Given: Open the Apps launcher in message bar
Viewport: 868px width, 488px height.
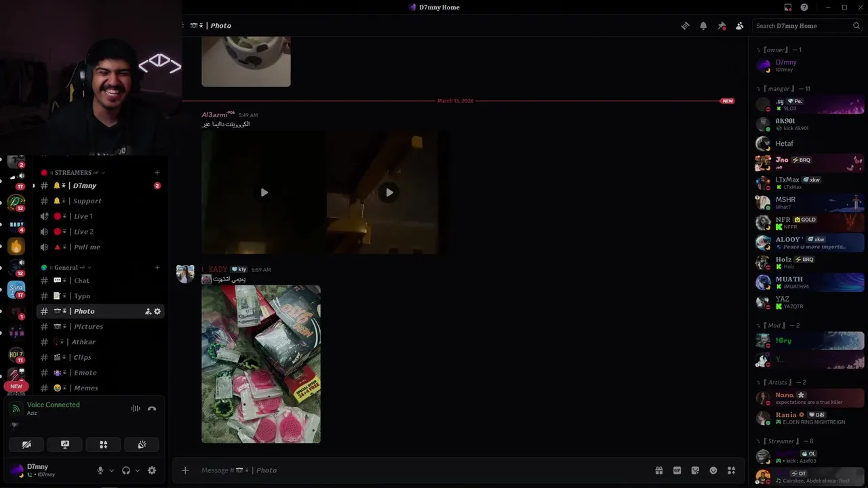Looking at the screenshot, I should point(731,470).
